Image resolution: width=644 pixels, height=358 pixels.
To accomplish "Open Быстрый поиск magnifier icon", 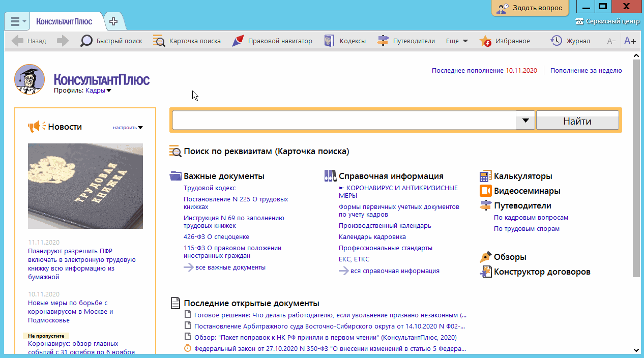I will pyautogui.click(x=86, y=41).
